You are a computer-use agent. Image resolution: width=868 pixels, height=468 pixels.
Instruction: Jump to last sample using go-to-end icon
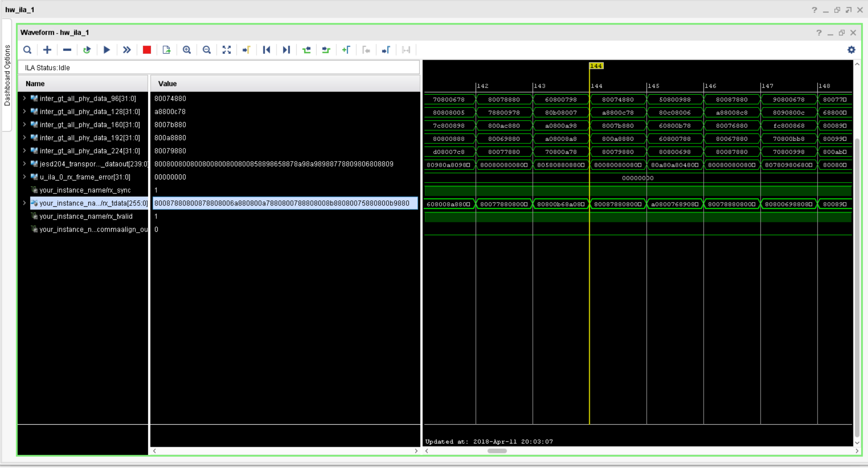(286, 50)
